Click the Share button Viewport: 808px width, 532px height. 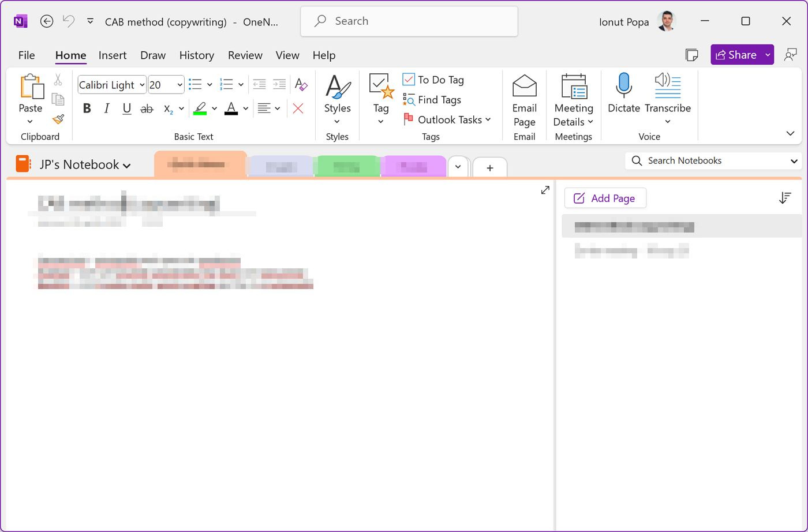point(736,55)
